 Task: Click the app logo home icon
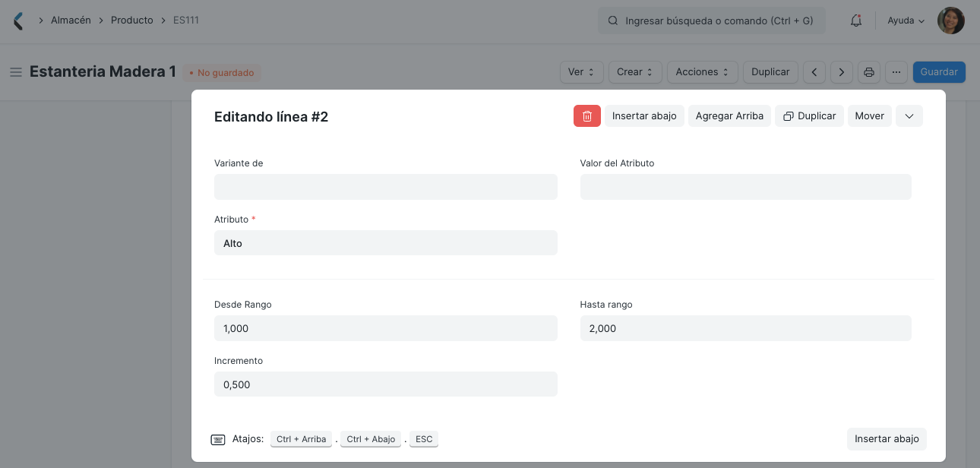[18, 21]
